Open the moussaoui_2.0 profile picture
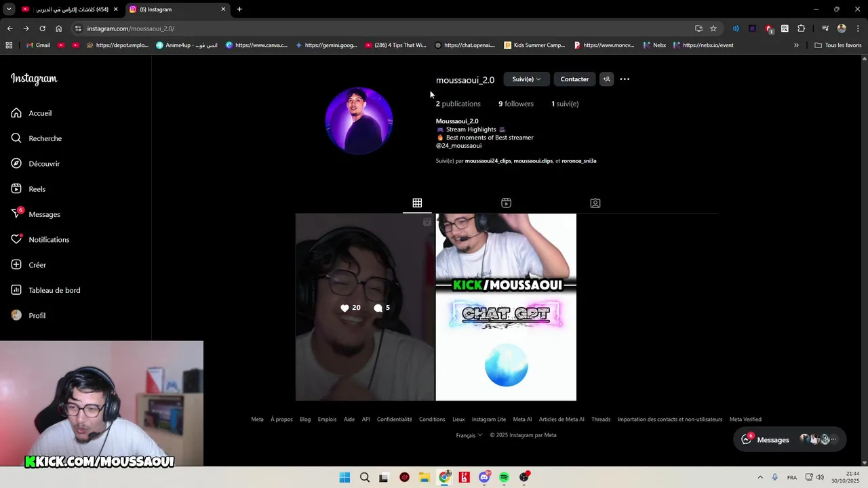The width and height of the screenshot is (868, 488). [x=359, y=121]
